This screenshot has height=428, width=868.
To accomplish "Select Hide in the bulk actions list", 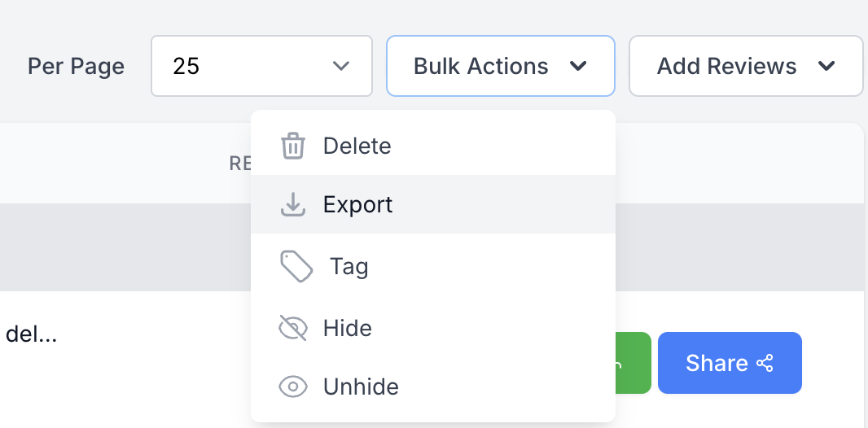I will coord(348,328).
